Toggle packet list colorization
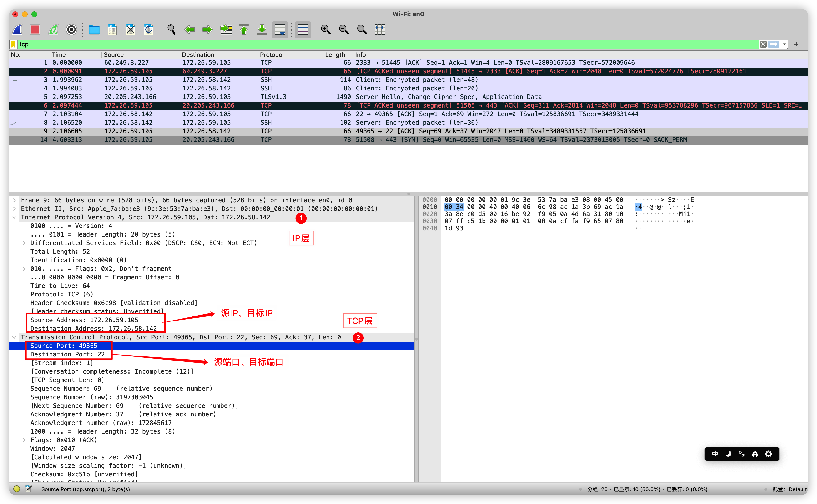817x504 pixels. tap(303, 29)
